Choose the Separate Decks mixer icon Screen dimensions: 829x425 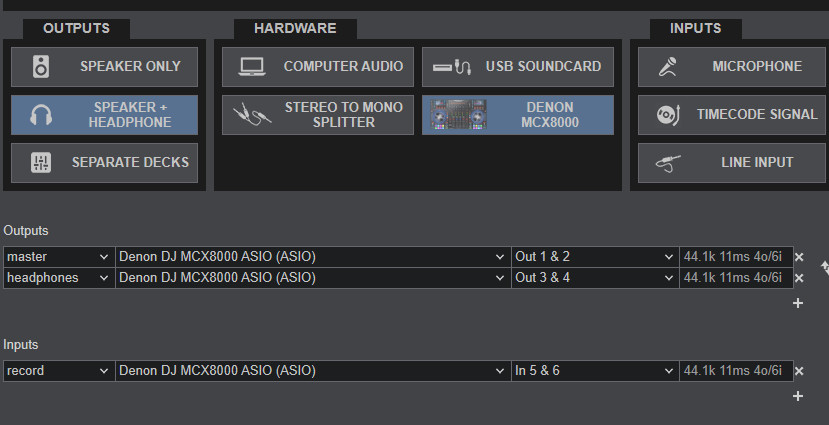pos(41,162)
